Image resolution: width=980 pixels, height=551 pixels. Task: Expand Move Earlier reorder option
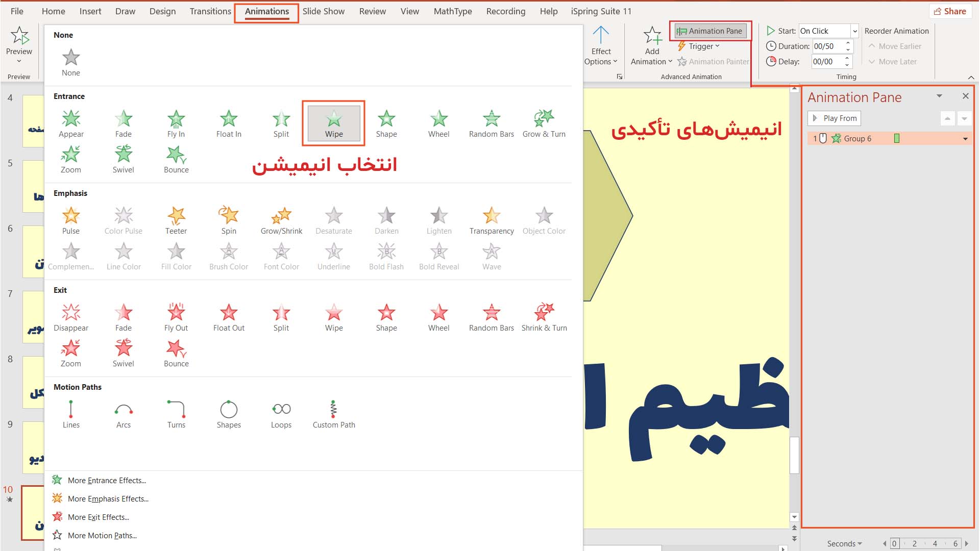(897, 46)
